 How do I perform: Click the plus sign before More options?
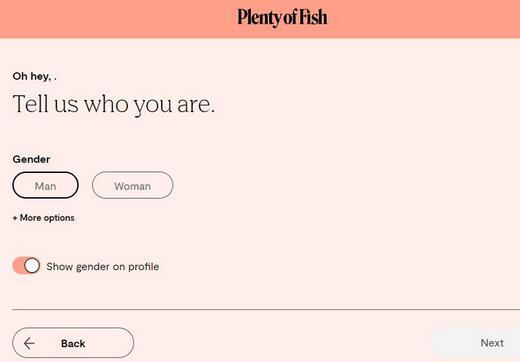(15, 218)
